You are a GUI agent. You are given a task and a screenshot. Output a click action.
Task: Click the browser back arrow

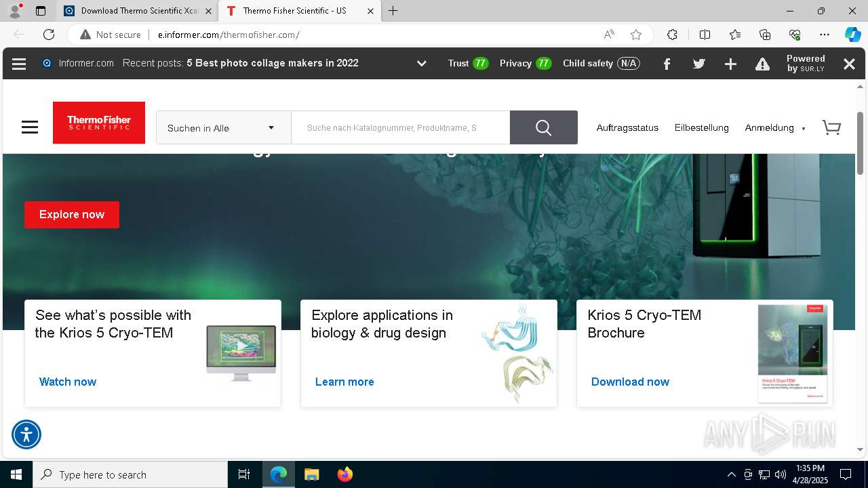(x=19, y=35)
